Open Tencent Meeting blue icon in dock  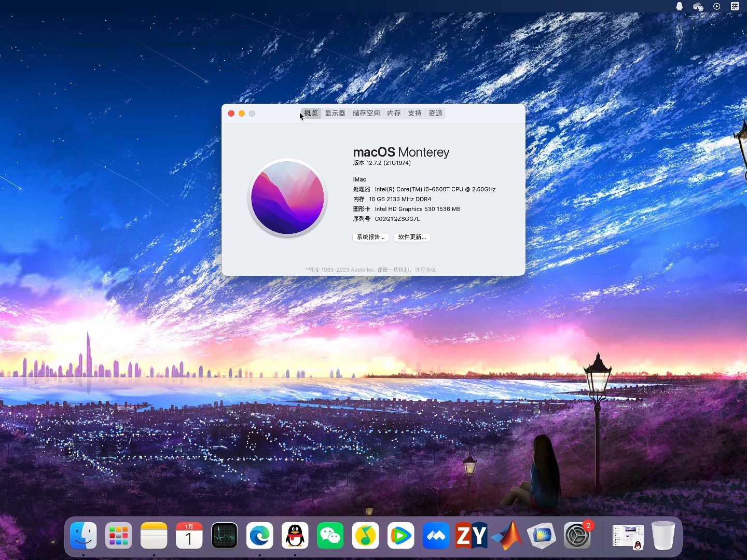(436, 536)
